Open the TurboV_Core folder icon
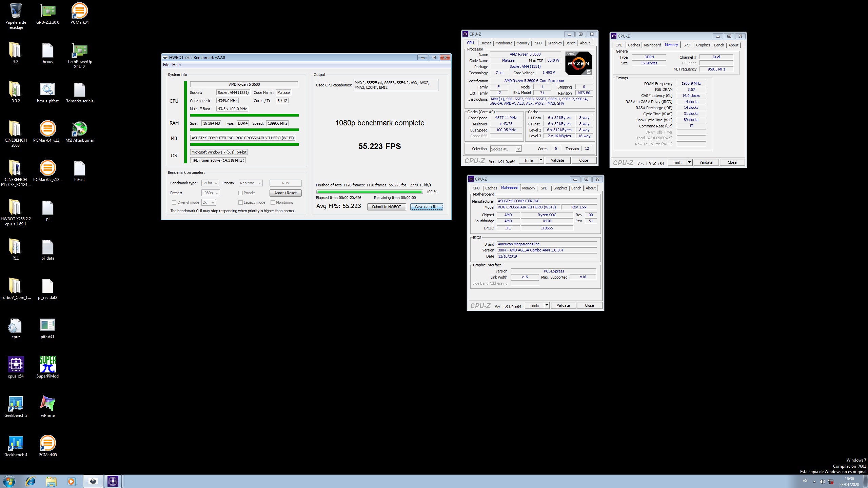 pos(16,289)
